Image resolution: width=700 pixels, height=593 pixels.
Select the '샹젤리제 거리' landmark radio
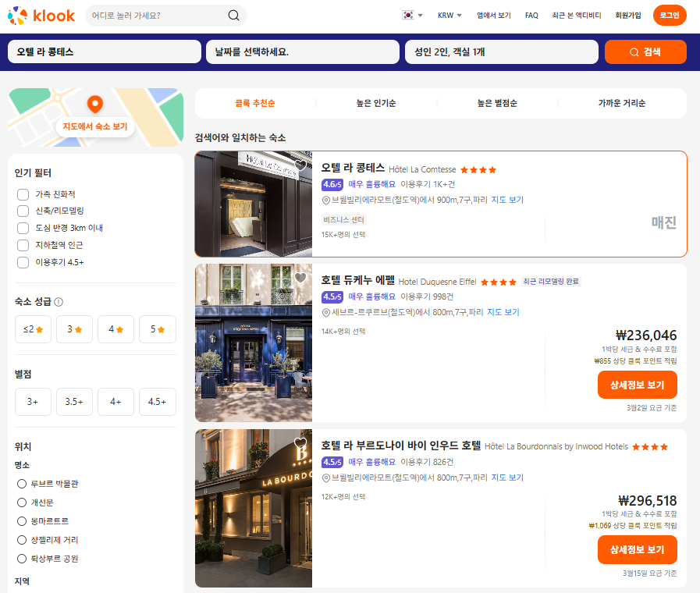coord(21,540)
